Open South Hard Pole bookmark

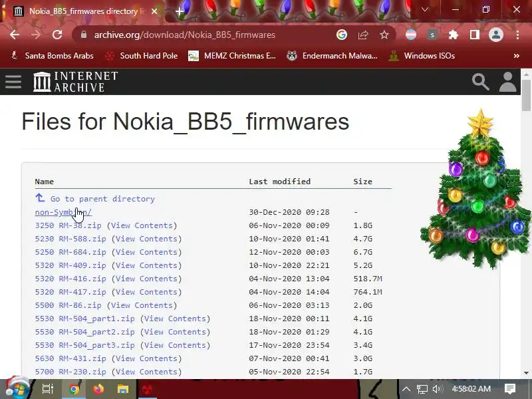(x=141, y=56)
